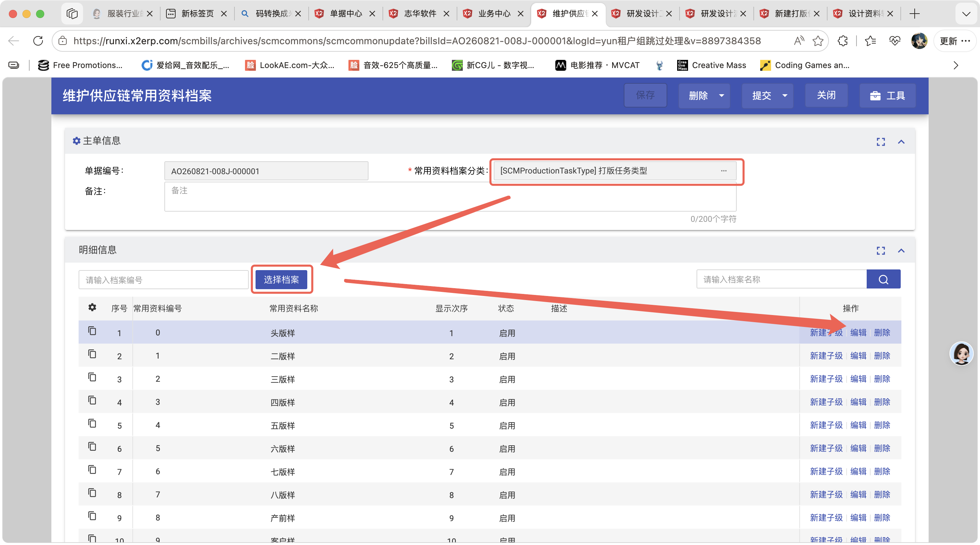Image resolution: width=980 pixels, height=545 pixels.
Task: Switch to the 业务中心 tab
Action: click(493, 14)
